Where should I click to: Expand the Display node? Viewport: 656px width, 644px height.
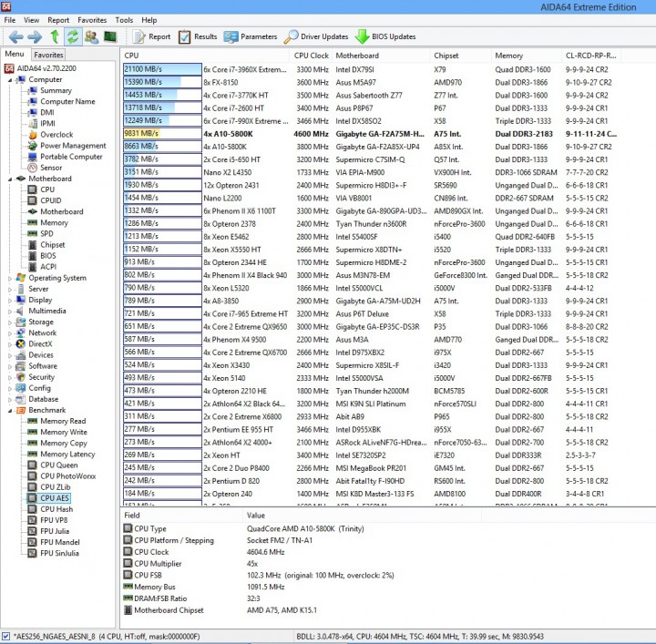(x=10, y=301)
